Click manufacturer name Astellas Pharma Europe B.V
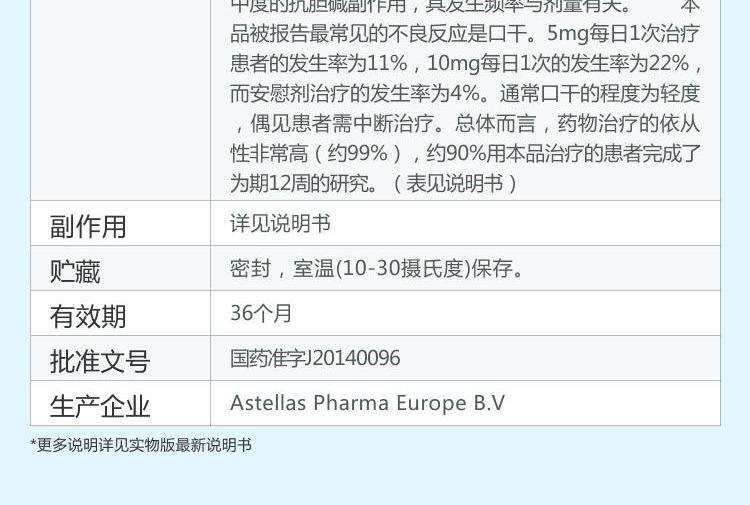 coord(367,403)
